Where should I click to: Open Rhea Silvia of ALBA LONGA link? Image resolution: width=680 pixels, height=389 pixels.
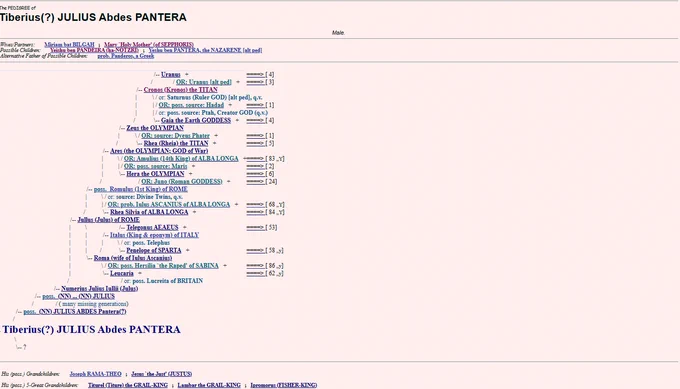(149, 212)
